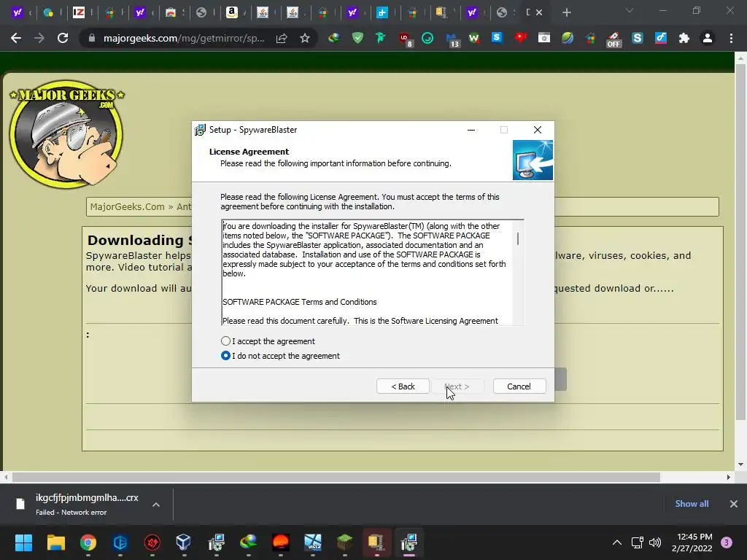Viewport: 747px width, 560px height.
Task: Switch to the IZ tab
Action: [79, 12]
